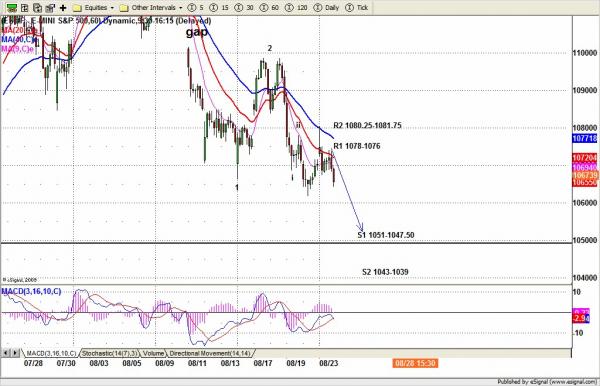Click the orange 08/28 15:30 time marker
The image size is (600, 386).
415,363
